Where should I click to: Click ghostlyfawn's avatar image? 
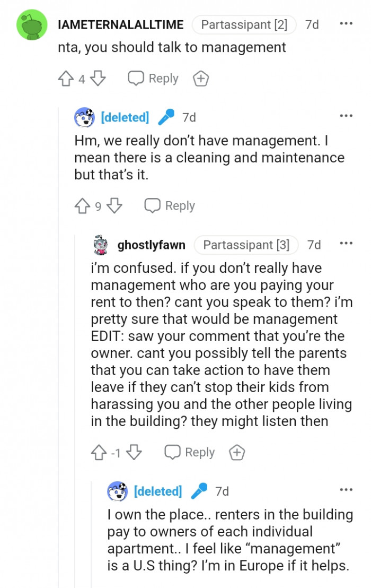(100, 245)
